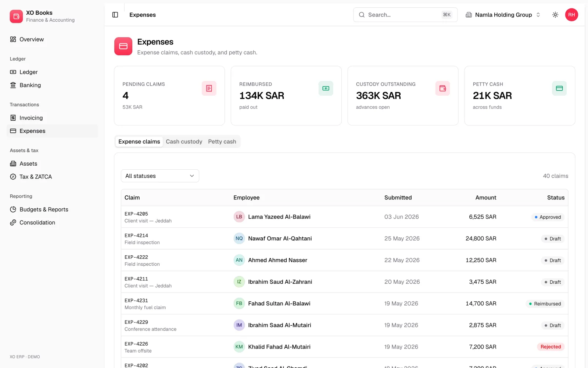Click the Draft badge on EXP-4229 row
This screenshot has height=368, width=588.
(x=553, y=325)
